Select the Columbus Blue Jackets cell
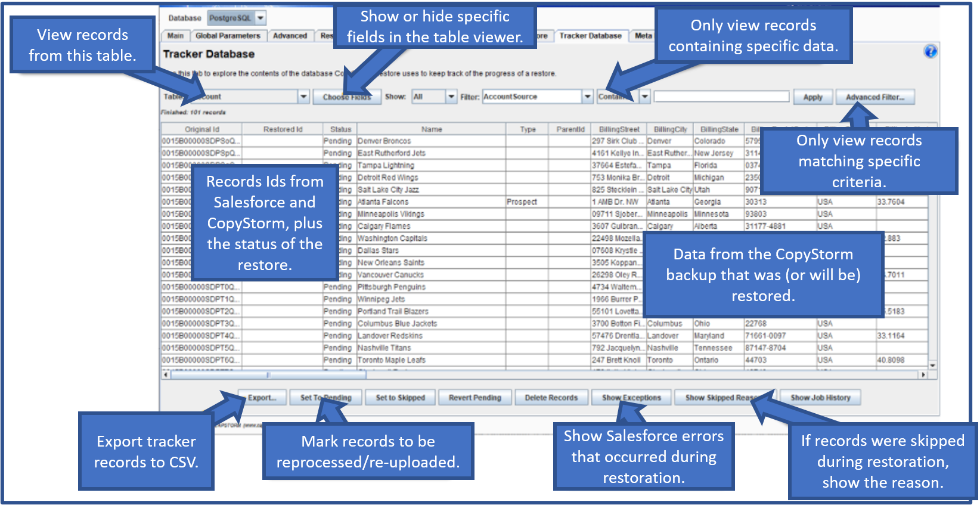Image resolution: width=980 pixels, height=505 pixels. [432, 324]
